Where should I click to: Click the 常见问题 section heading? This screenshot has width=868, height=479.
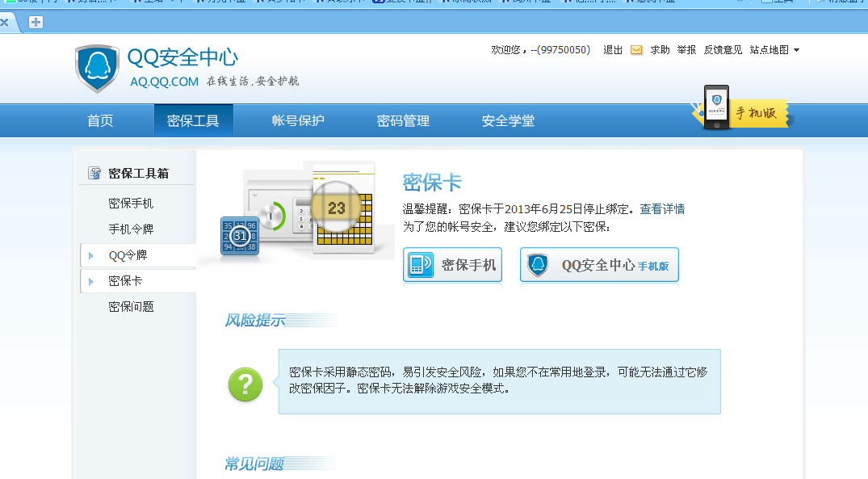click(254, 464)
